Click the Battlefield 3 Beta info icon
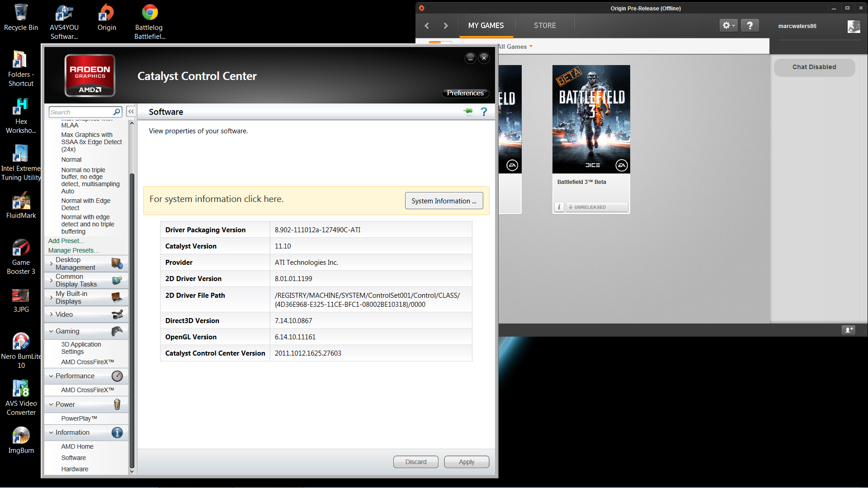This screenshot has height=488, width=868. pos(559,207)
